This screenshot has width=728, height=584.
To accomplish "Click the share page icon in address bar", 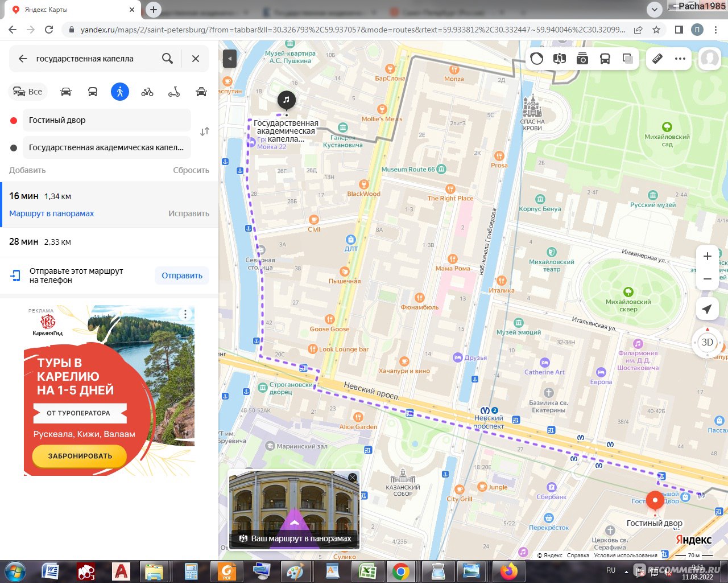I will tap(638, 30).
